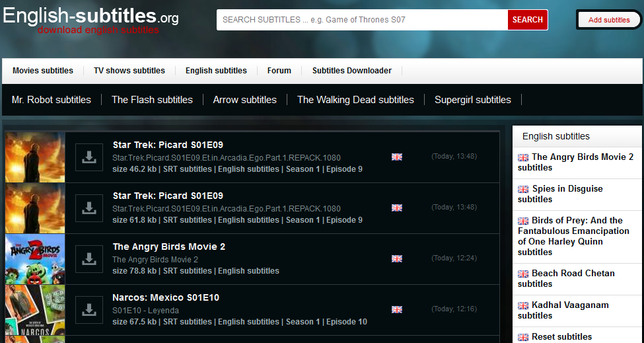Open Movies subtitles menu
Image resolution: width=644 pixels, height=343 pixels.
(x=43, y=71)
